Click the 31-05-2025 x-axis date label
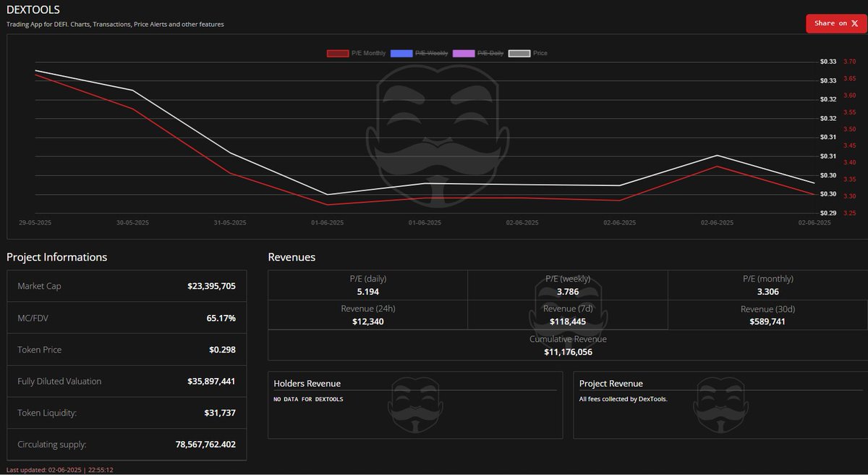Viewport: 868px width, 475px height. coord(230,223)
